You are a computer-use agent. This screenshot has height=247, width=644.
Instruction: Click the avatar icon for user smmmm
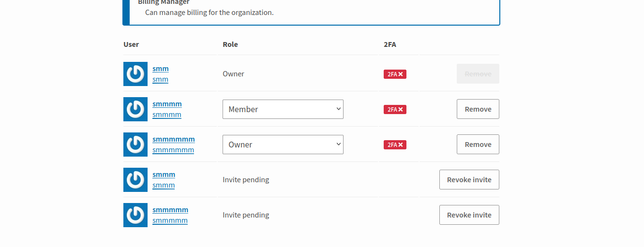(135, 109)
